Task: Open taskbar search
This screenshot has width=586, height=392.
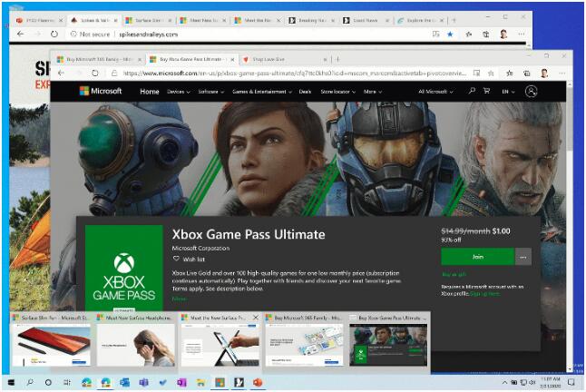Action: [30, 382]
